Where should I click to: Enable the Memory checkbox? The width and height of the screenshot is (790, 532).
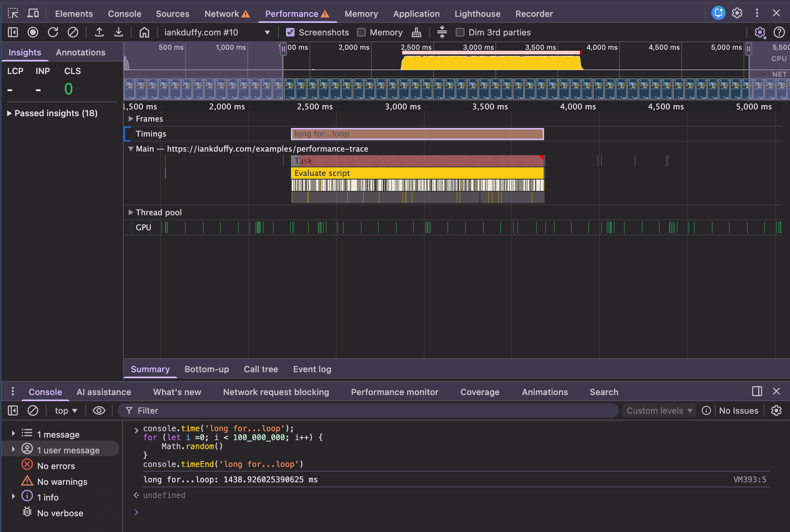tap(361, 32)
